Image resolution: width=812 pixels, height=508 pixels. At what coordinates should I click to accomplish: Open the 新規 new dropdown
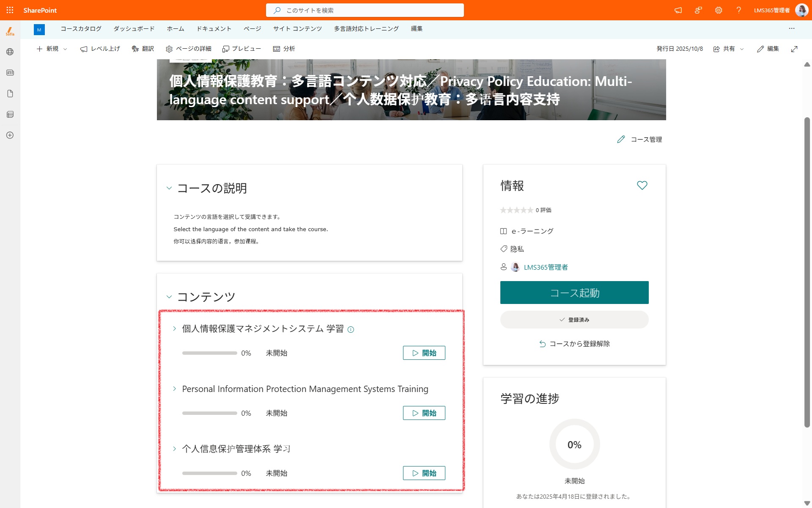(52, 49)
